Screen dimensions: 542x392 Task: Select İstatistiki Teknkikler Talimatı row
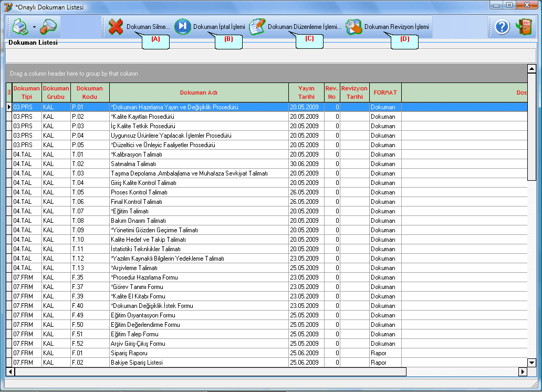click(266, 249)
